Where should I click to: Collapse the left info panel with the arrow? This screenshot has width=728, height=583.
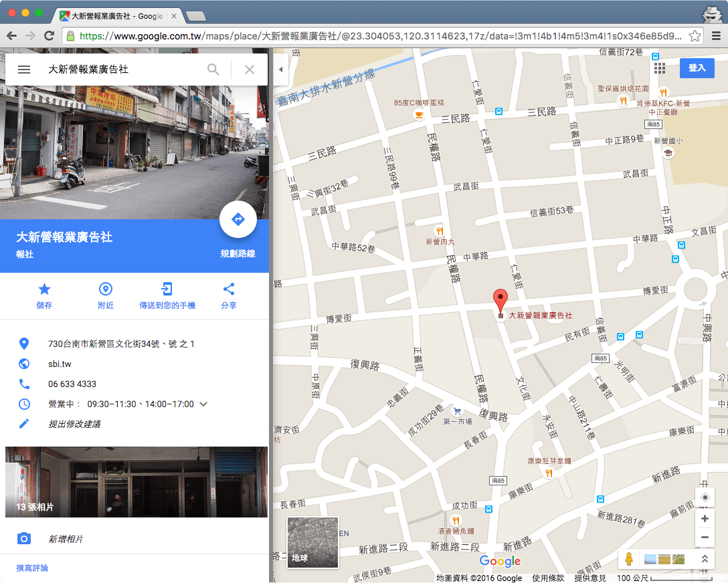click(x=280, y=69)
